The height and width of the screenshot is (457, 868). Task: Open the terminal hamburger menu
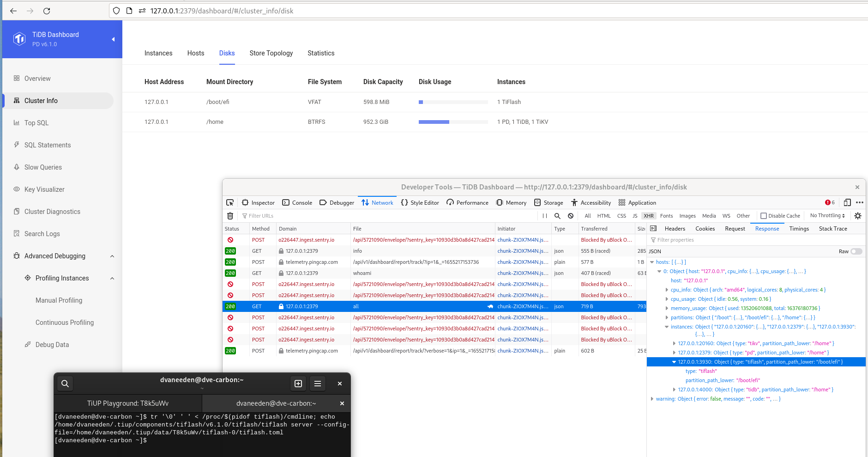tap(318, 384)
